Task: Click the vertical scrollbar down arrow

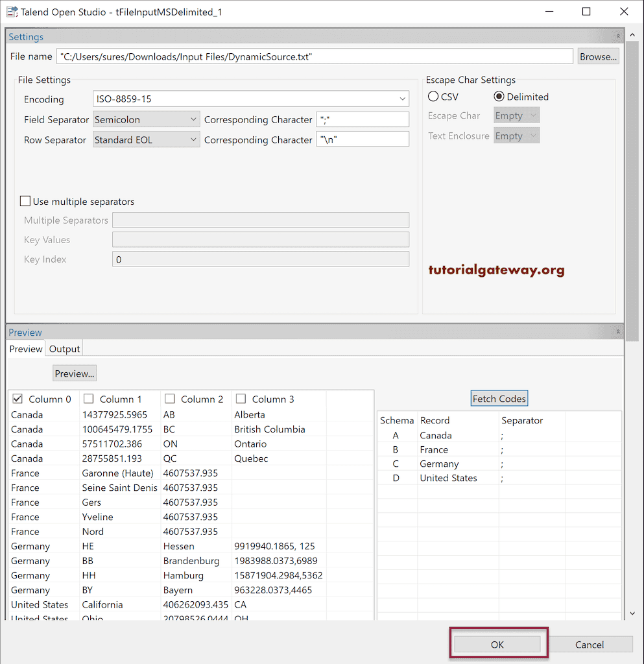Action: (632, 613)
